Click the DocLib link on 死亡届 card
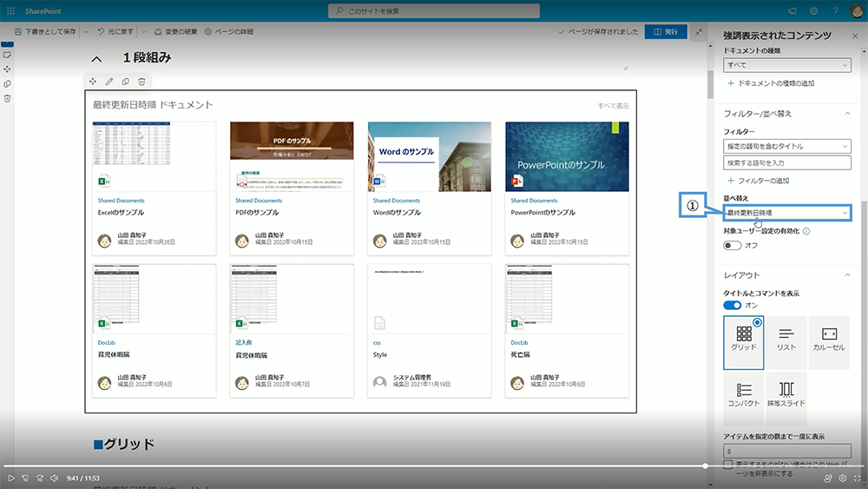The height and width of the screenshot is (489, 868). (519, 343)
